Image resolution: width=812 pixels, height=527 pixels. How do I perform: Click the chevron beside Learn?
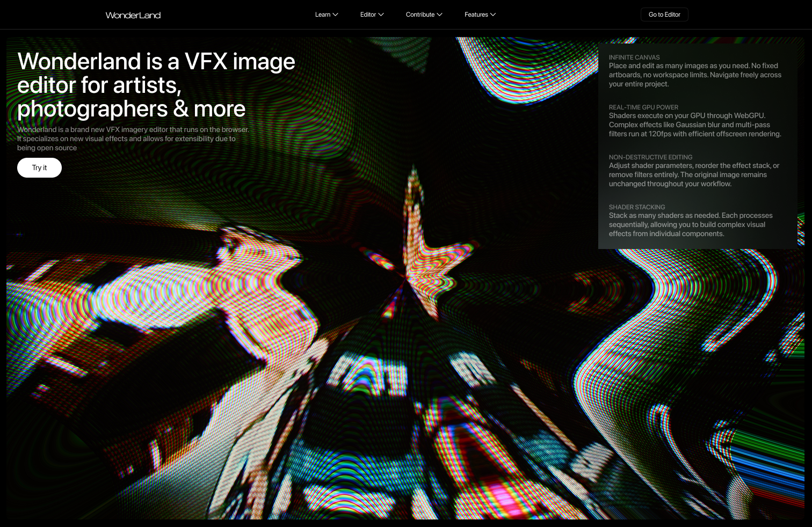(336, 14)
